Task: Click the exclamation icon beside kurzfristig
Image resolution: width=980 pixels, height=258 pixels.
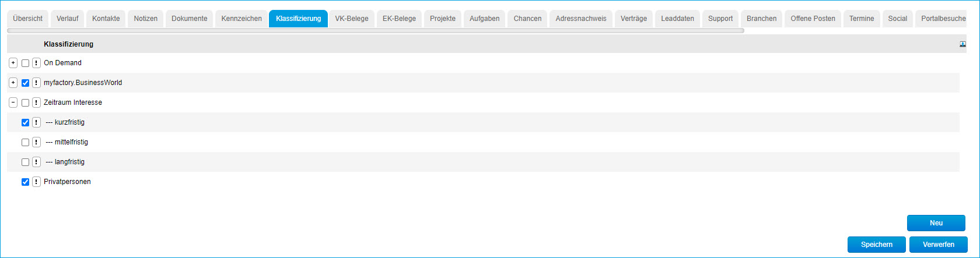Action: pyautogui.click(x=36, y=122)
